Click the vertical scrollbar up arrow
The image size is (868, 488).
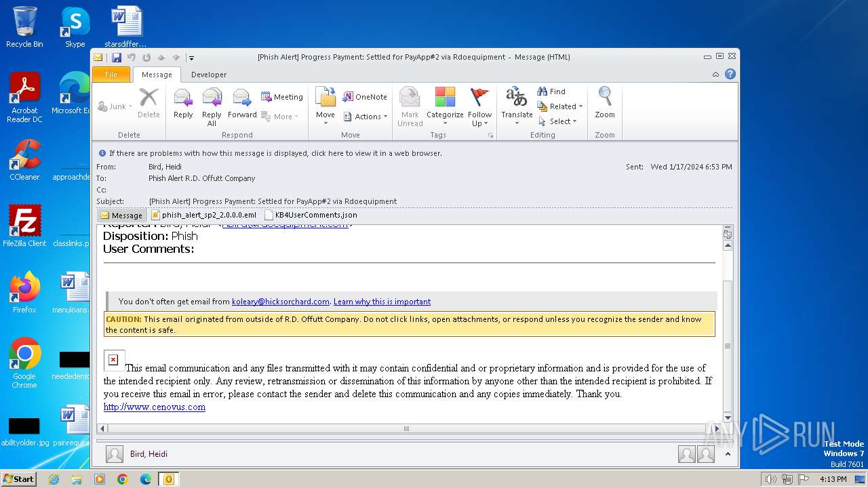coord(728,245)
